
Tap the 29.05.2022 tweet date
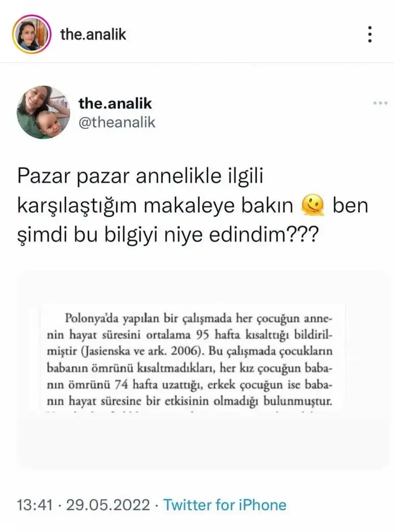pyautogui.click(x=108, y=505)
